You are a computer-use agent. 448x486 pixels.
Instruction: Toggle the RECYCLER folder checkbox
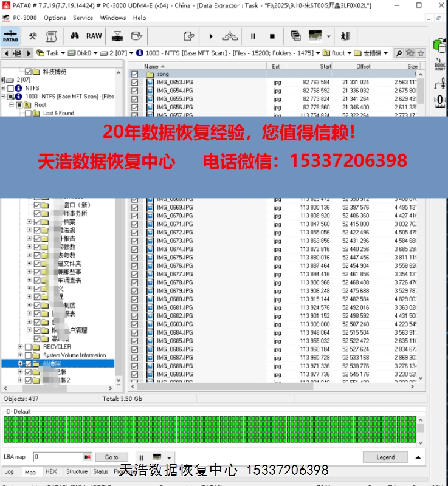(28, 347)
